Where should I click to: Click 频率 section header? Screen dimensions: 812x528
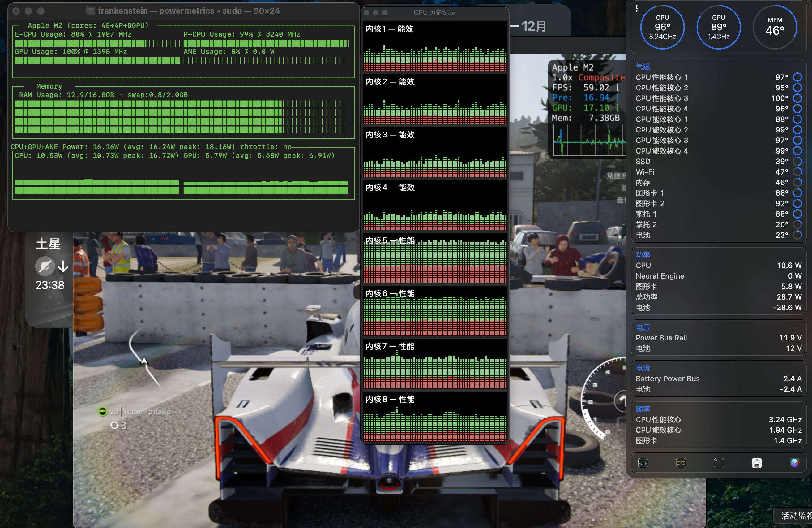pyautogui.click(x=643, y=409)
